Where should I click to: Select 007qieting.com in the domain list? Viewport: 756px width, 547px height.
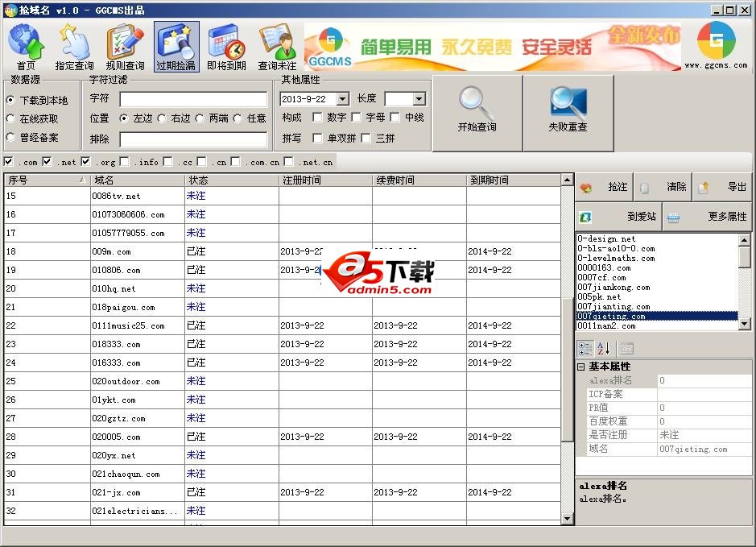point(657,317)
